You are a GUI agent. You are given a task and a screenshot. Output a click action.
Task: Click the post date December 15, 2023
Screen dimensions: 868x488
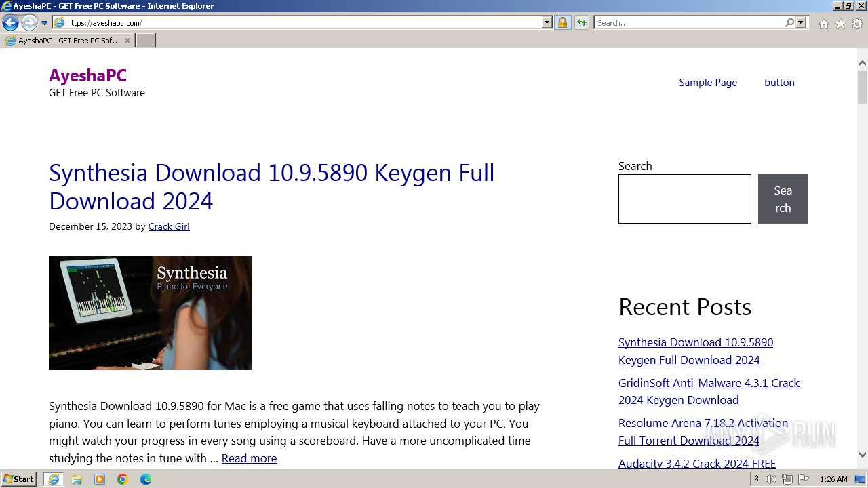[x=90, y=226]
